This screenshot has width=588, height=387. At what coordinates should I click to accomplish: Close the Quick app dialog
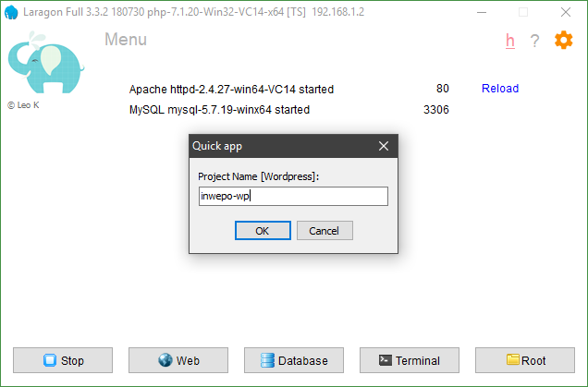(384, 146)
